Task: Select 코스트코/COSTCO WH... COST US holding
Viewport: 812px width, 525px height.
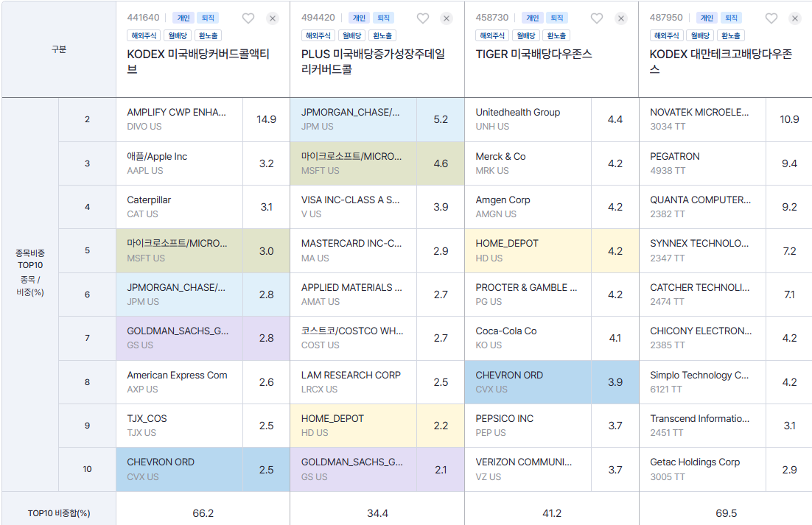Action: (x=353, y=338)
